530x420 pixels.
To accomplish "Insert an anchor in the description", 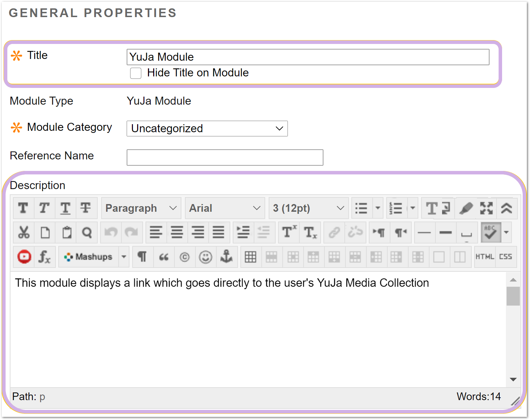I will point(226,257).
